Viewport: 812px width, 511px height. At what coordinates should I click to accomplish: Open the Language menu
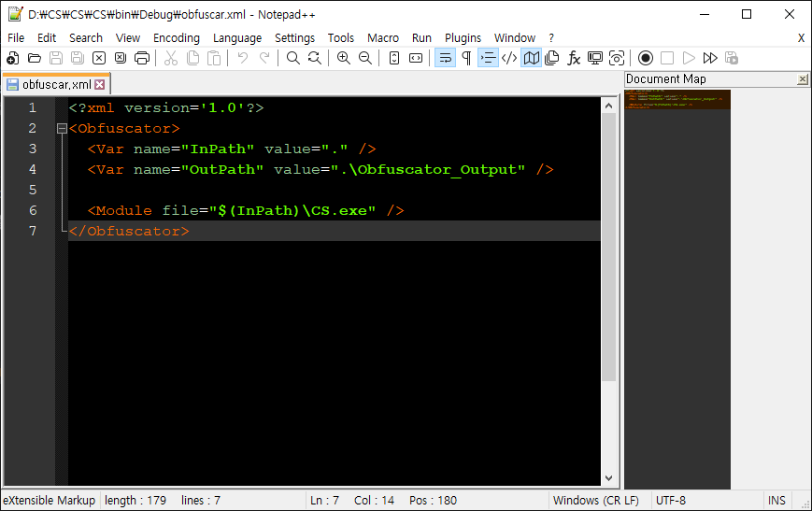[x=237, y=37]
